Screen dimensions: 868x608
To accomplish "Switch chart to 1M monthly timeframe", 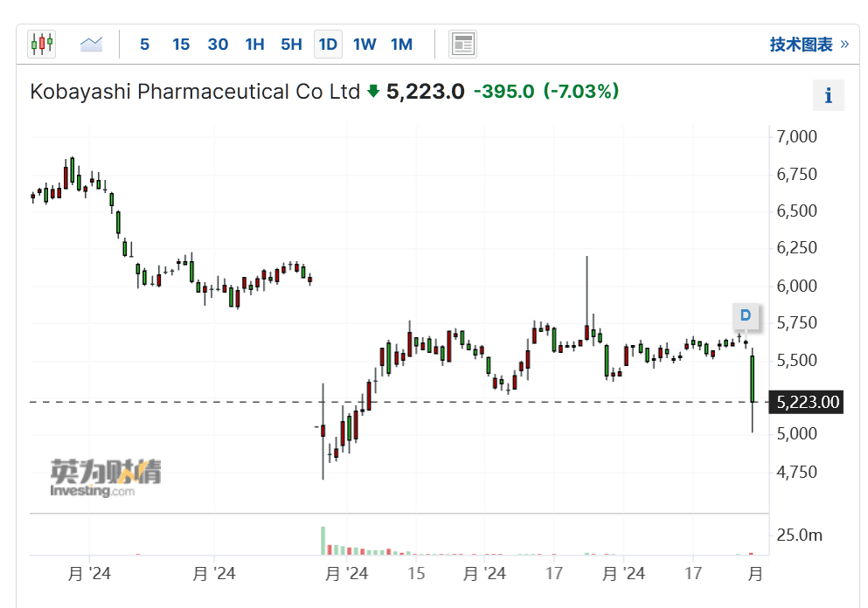I will coord(401,44).
